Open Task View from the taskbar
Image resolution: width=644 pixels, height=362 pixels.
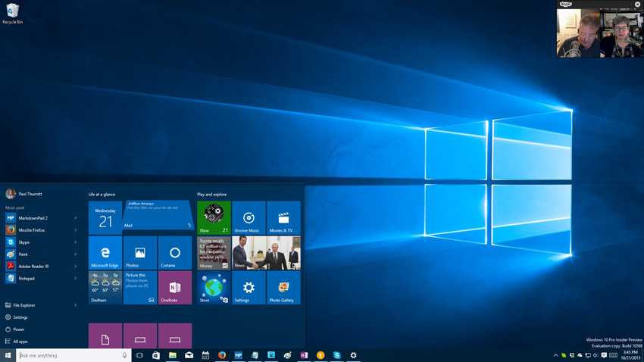(x=139, y=355)
